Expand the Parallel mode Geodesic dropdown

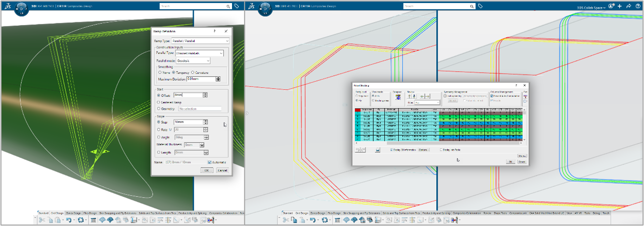[192, 61]
